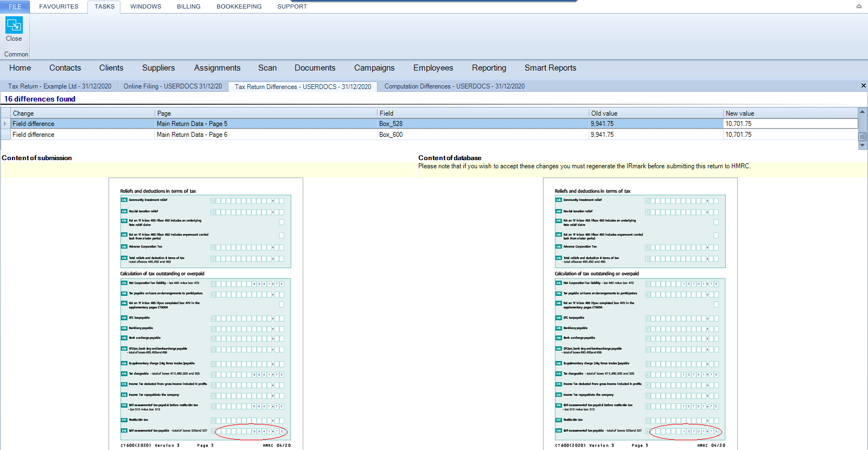Screen dimensions: 868x450
Task: Go to Reporting
Action: (x=489, y=68)
